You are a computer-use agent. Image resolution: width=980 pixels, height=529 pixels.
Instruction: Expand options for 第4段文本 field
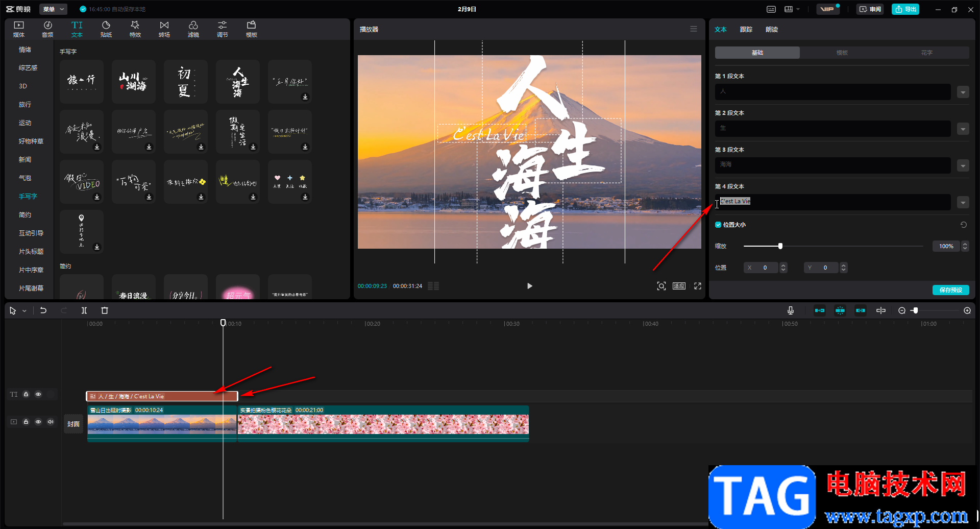[963, 203]
